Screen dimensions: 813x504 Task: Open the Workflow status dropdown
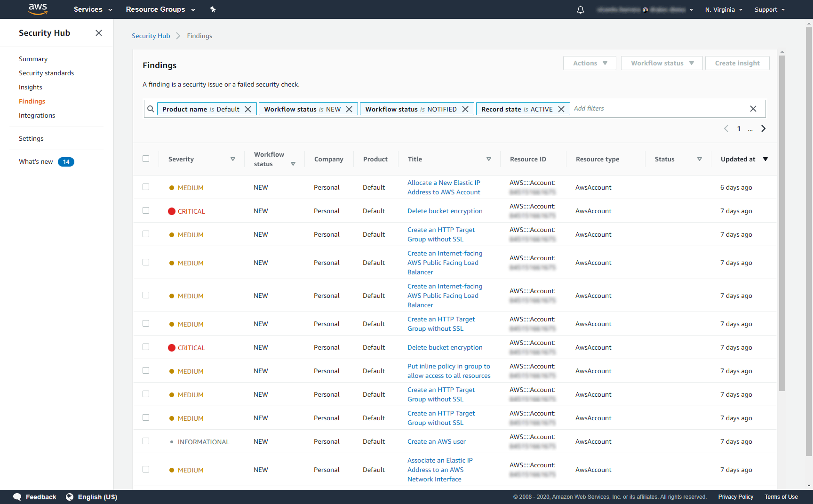(662, 63)
